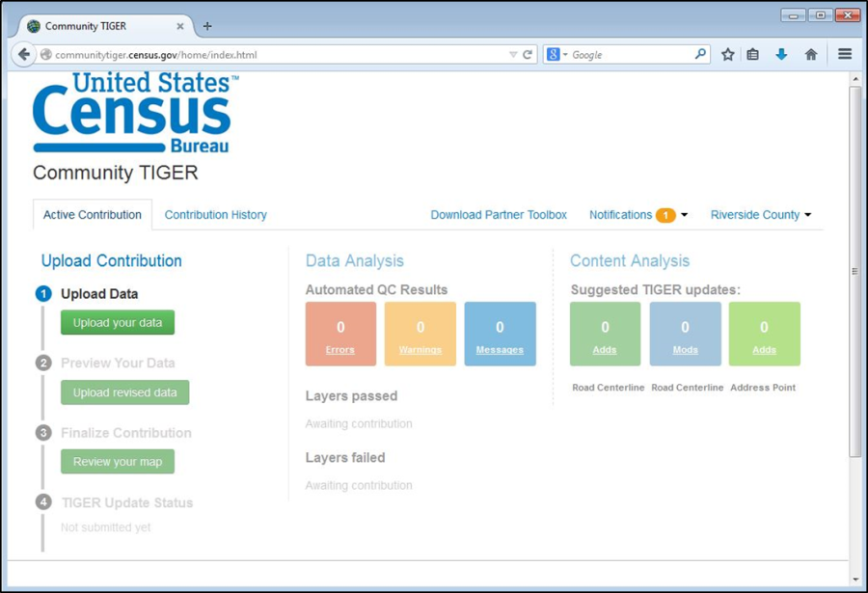868x593 pixels.
Task: Open the Messages QC results tile
Action: point(500,334)
